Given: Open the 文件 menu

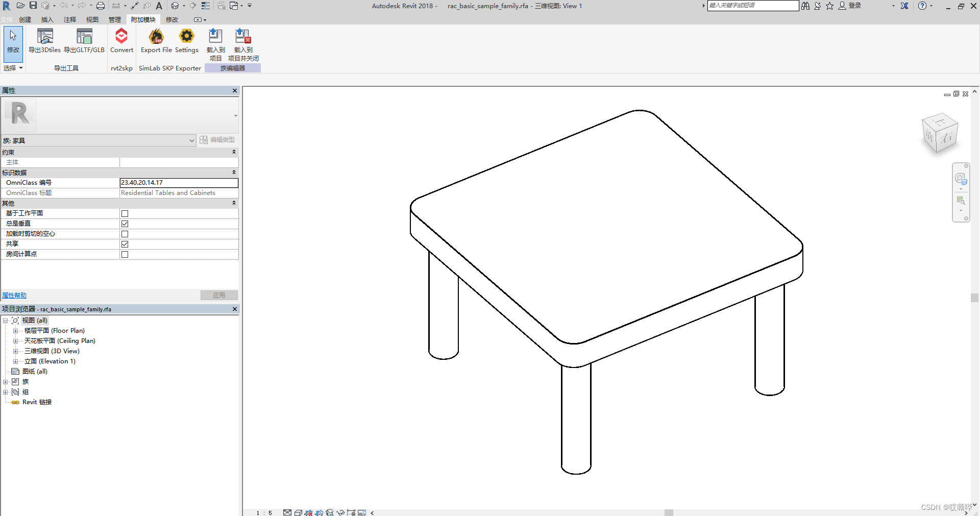Looking at the screenshot, I should pyautogui.click(x=7, y=19).
